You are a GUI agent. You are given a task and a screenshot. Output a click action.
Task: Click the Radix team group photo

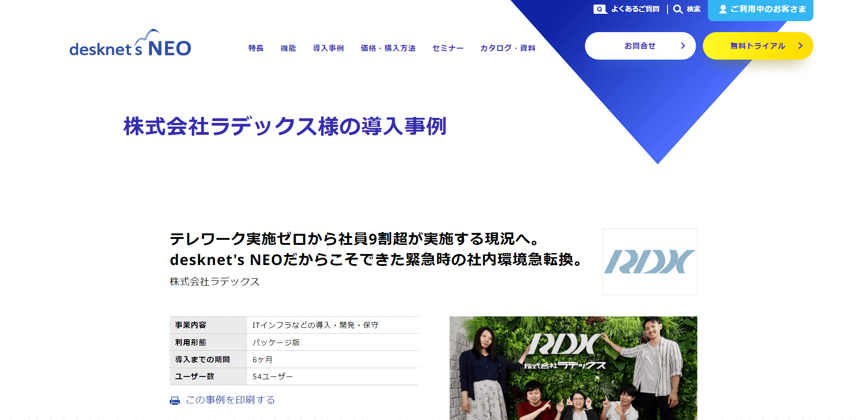tap(573, 368)
